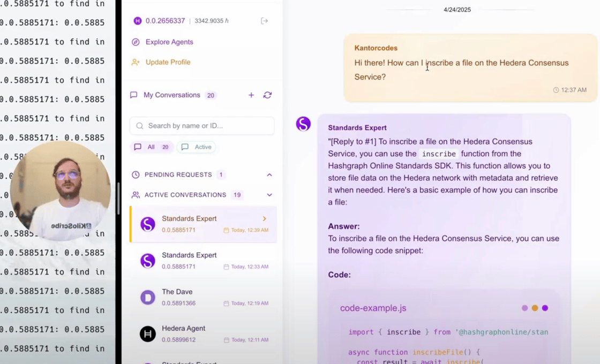This screenshot has height=364, width=600.
Task: Click the Kantorcodes sender name
Action: [x=376, y=48]
